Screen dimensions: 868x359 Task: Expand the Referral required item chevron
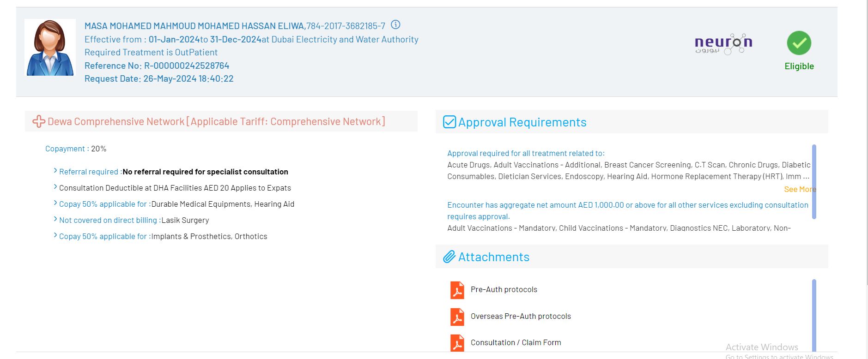coord(55,171)
